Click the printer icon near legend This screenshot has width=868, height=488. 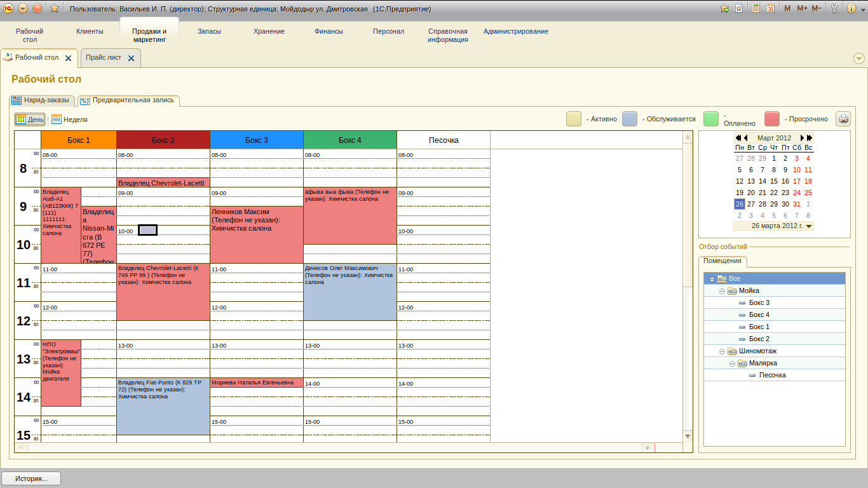[843, 119]
